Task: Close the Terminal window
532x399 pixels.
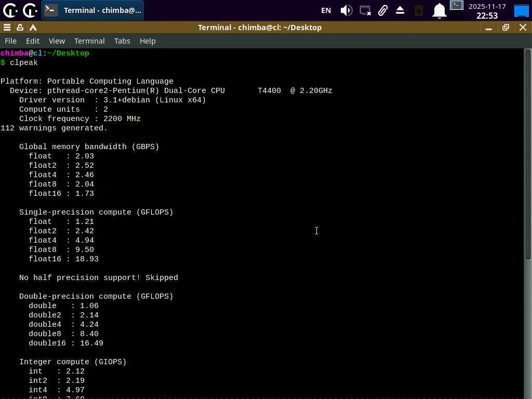Action: (523, 28)
